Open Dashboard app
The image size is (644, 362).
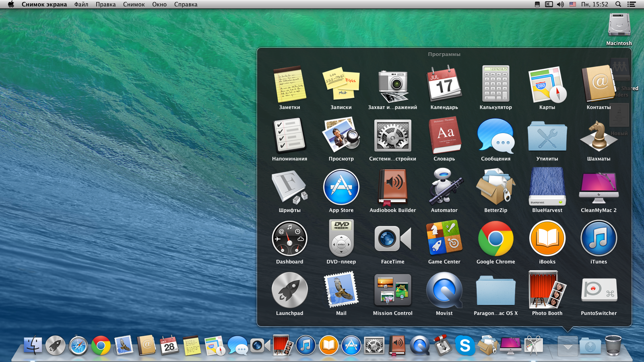[x=290, y=239]
